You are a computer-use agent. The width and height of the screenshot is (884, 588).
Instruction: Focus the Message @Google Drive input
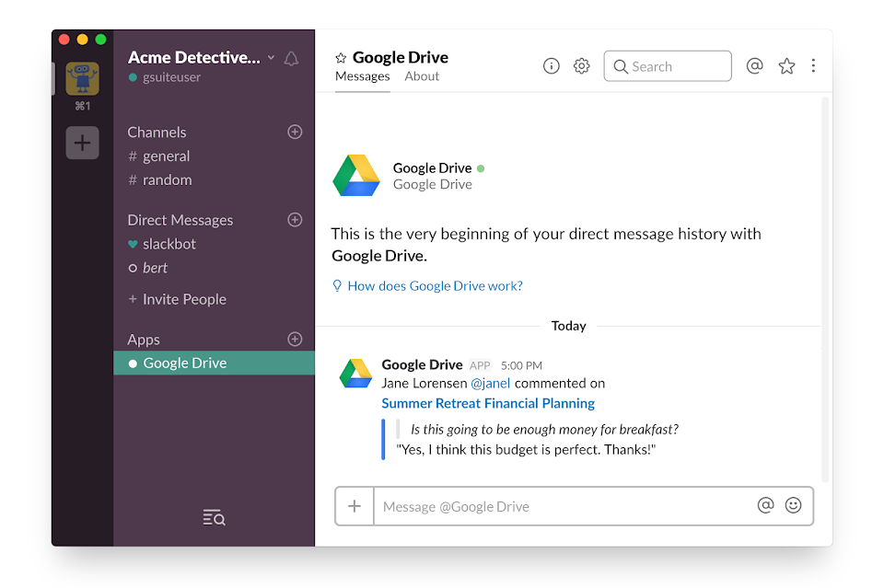(564, 506)
